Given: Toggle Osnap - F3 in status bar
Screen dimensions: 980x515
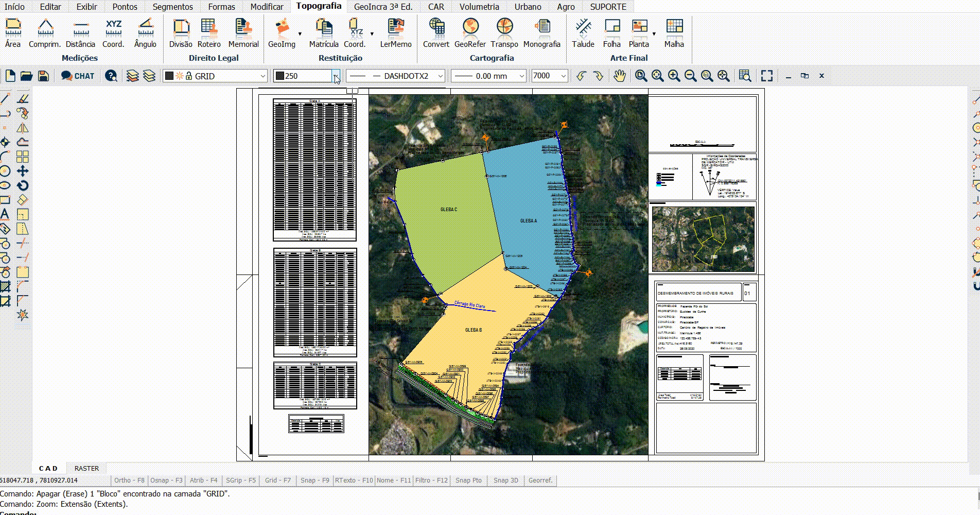Looking at the screenshot, I should pyautogui.click(x=166, y=480).
